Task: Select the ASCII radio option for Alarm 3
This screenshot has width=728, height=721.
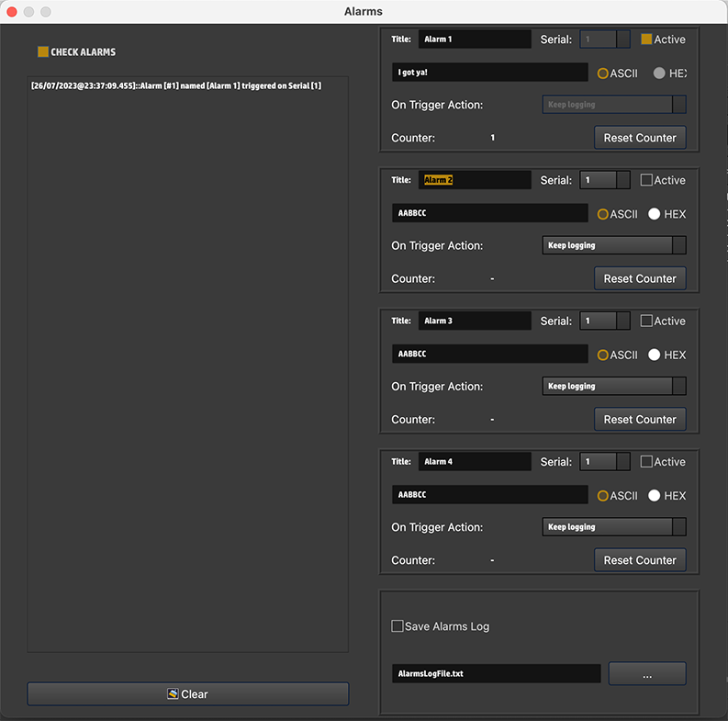Action: tap(603, 355)
